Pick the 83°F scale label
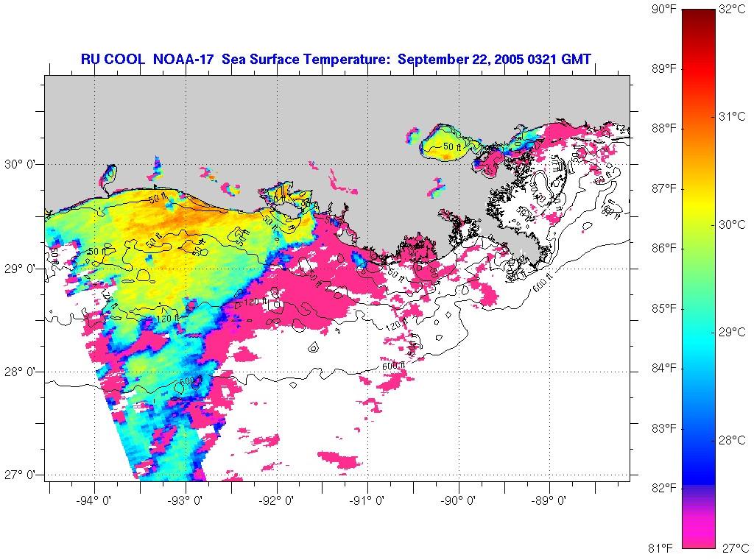 (x=664, y=428)
